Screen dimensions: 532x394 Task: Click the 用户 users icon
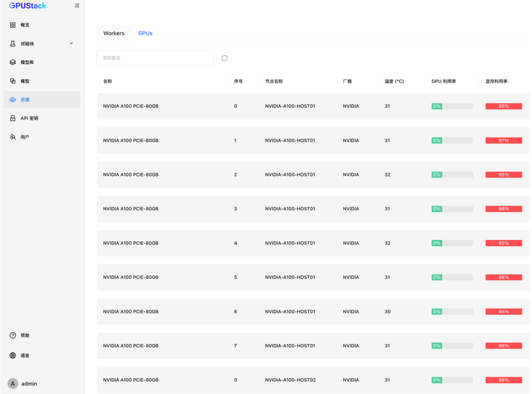(x=13, y=137)
